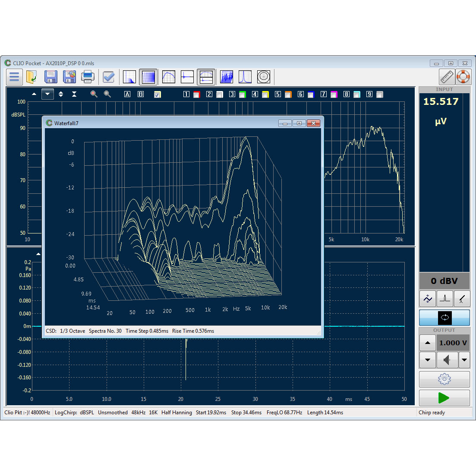Image resolution: width=476 pixels, height=476 pixels.
Task: Click the red color swatch for trace 1
Action: click(196, 94)
